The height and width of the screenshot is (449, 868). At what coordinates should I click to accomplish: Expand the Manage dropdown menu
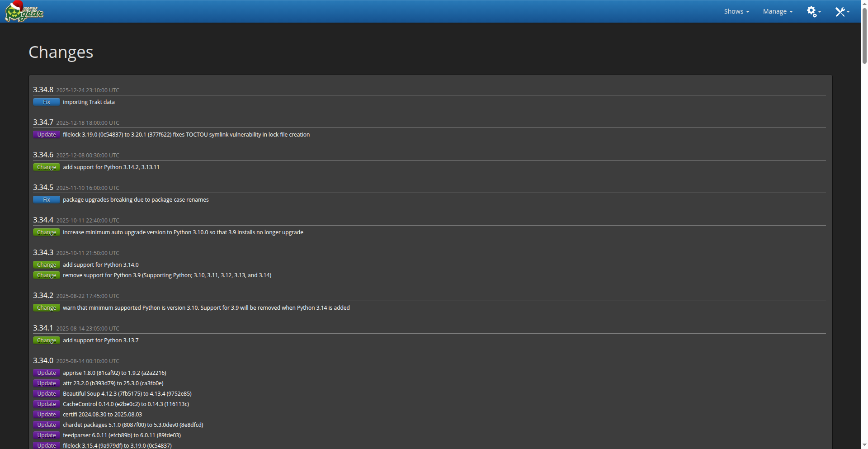click(x=778, y=11)
